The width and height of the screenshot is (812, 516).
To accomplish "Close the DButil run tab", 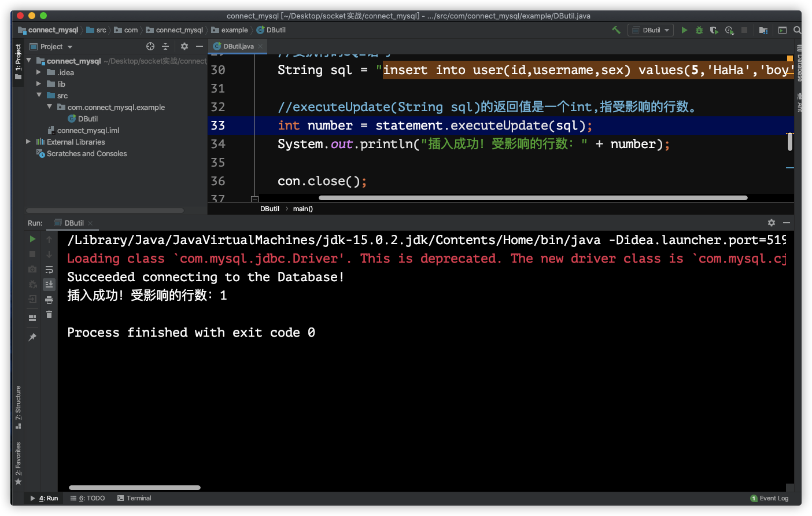I will 90,223.
